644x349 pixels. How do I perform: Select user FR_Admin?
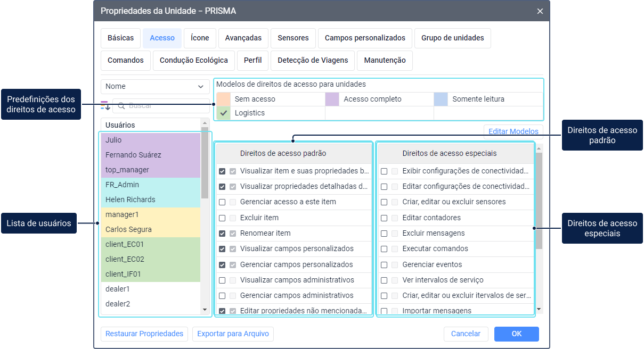coord(151,185)
